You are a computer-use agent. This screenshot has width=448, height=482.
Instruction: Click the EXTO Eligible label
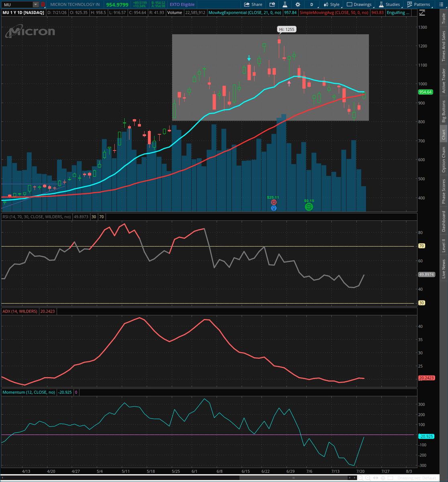[x=182, y=4]
